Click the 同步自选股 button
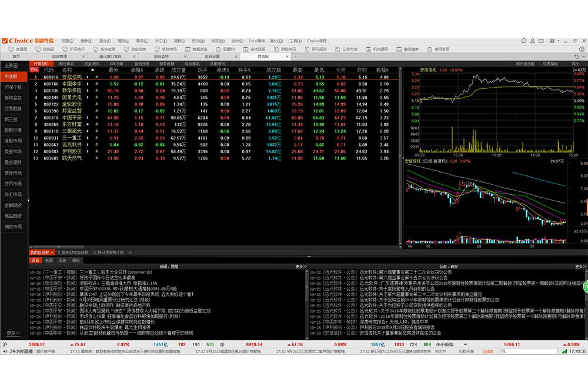This screenshot has width=588, height=392. (525, 64)
